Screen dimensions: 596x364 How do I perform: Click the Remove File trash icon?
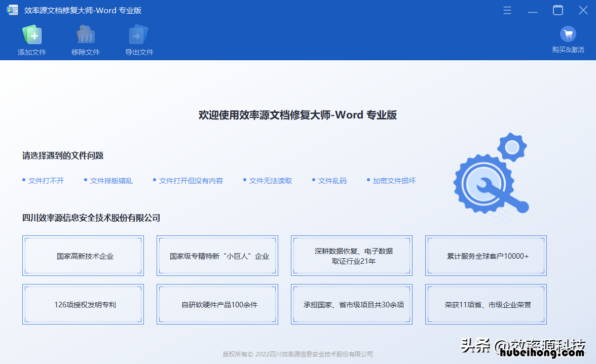(x=86, y=35)
